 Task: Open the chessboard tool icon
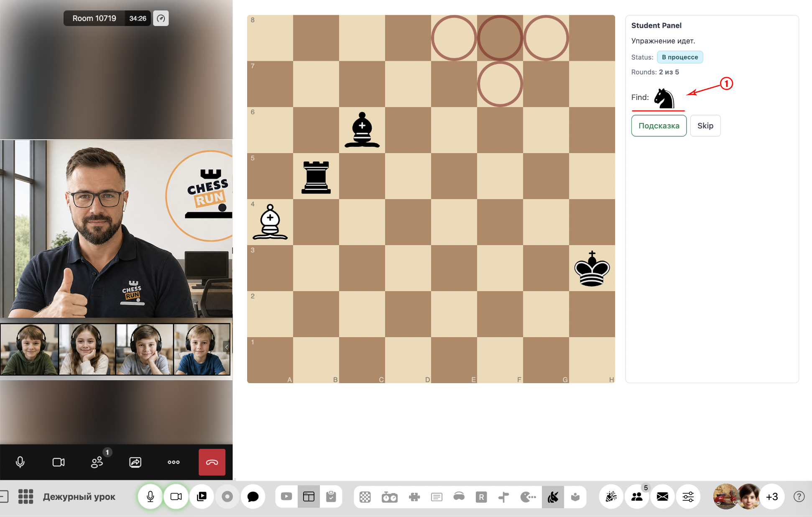click(x=365, y=497)
